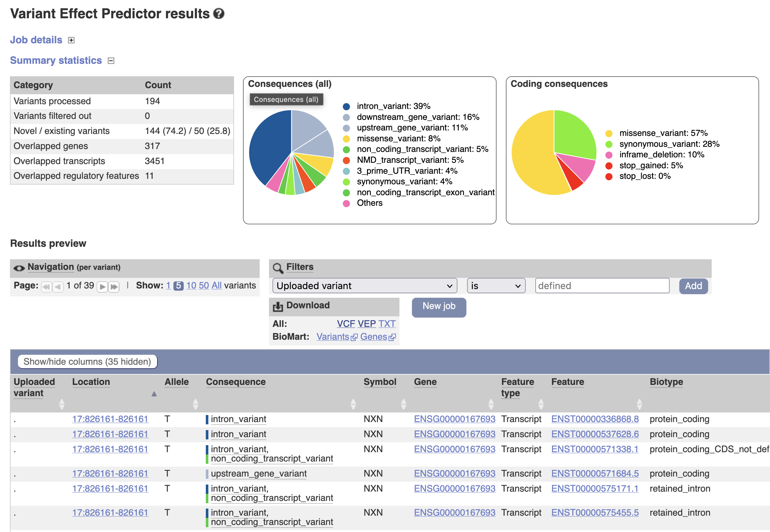Sort by Location column arrow

click(x=154, y=394)
